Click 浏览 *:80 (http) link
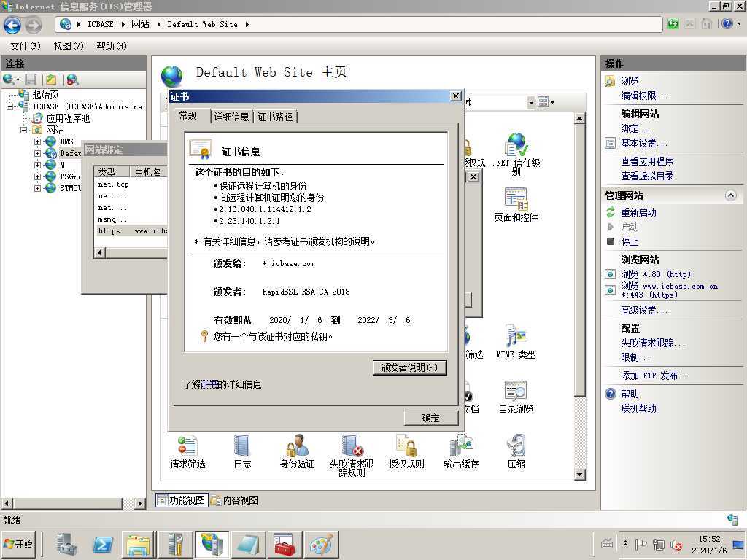Image resolution: width=747 pixels, height=560 pixels. coord(656,274)
